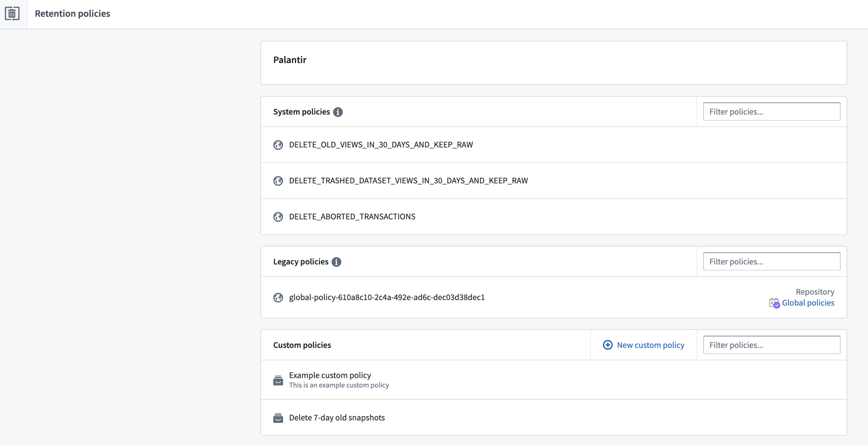
Task: Click the New custom policy button
Action: tap(644, 344)
